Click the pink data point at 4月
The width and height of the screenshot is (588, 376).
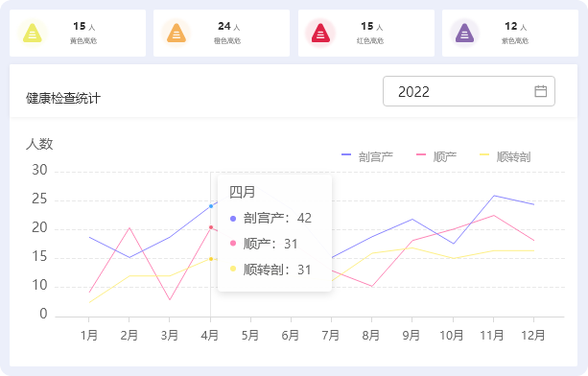pos(211,227)
